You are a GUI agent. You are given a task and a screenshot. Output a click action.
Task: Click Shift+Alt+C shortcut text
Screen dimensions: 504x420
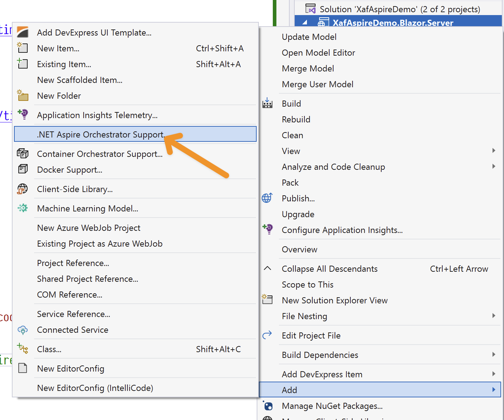click(x=218, y=349)
